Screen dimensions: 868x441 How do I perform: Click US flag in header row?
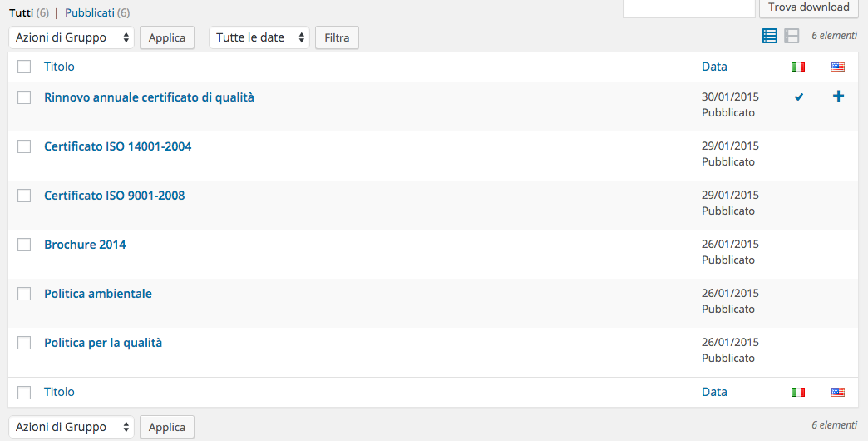pos(838,67)
